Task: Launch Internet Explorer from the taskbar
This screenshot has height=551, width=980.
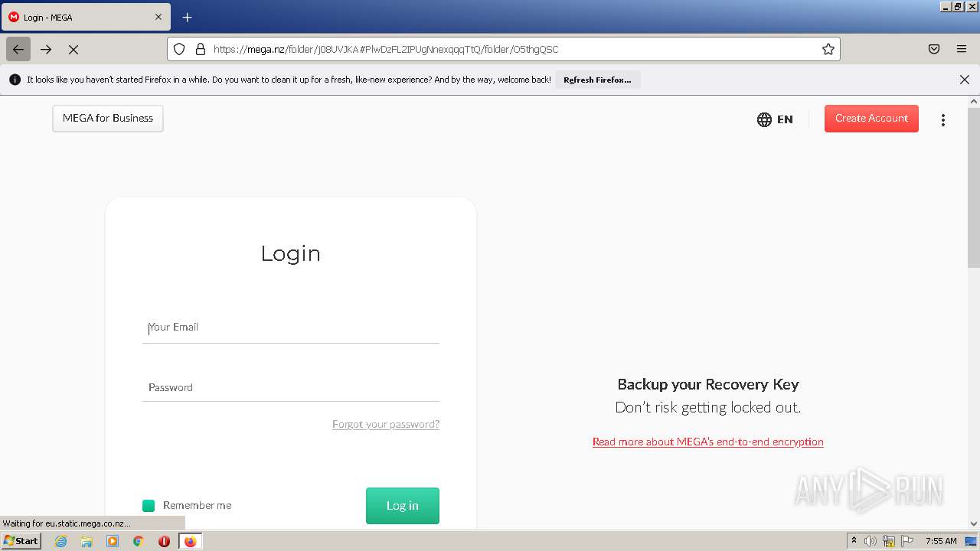Action: tap(61, 541)
